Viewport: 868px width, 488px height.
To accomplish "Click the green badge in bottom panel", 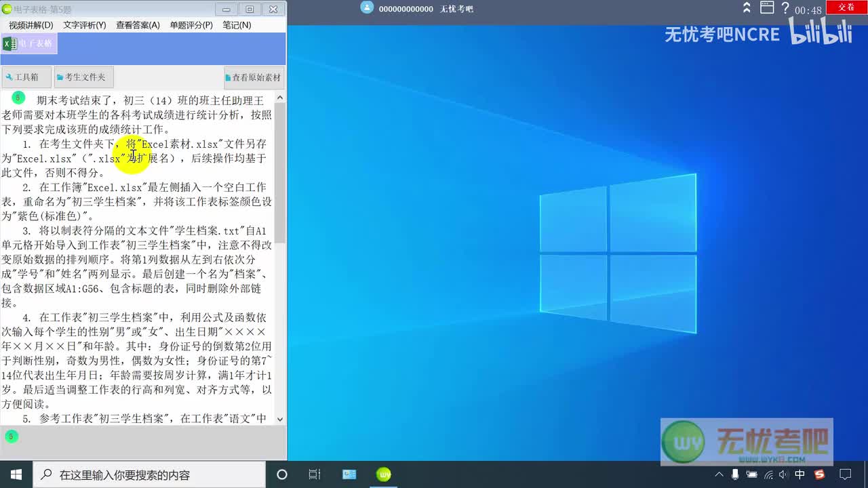I will tap(10, 436).
